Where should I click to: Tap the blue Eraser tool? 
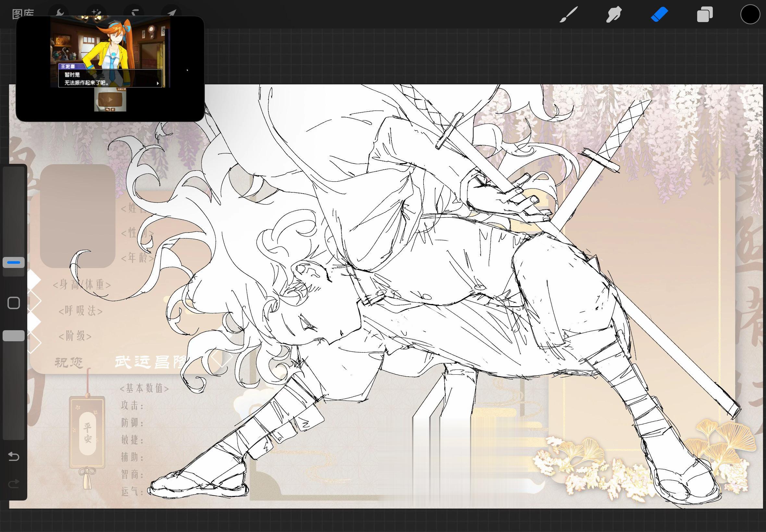coord(659,15)
